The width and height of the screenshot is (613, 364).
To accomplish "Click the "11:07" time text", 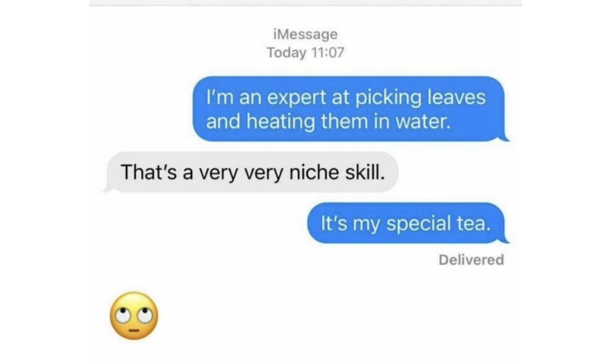I will click(x=328, y=53).
